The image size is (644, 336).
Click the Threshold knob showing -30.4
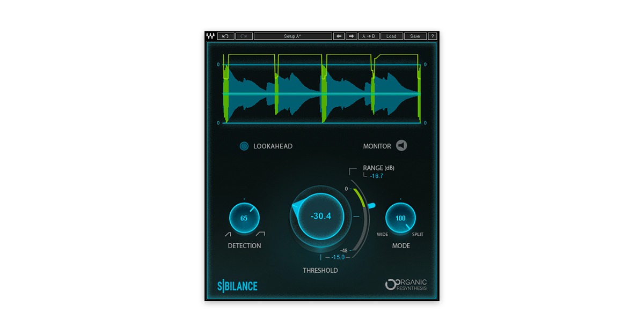click(321, 216)
